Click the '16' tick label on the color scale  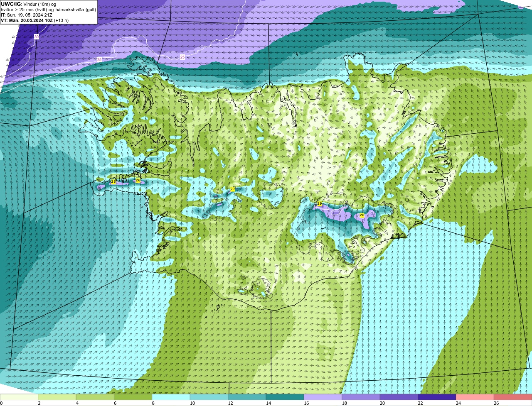pos(306,403)
